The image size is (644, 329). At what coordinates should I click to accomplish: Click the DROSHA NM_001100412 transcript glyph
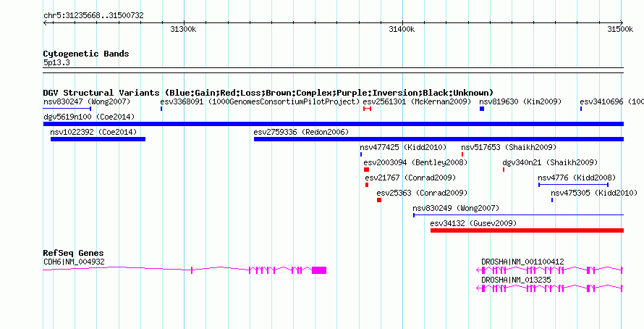point(549,270)
